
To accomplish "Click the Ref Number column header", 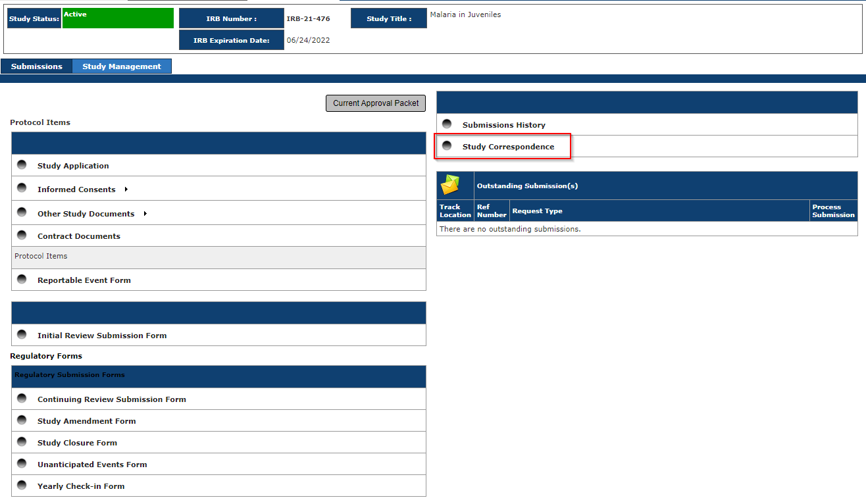I will (x=492, y=211).
